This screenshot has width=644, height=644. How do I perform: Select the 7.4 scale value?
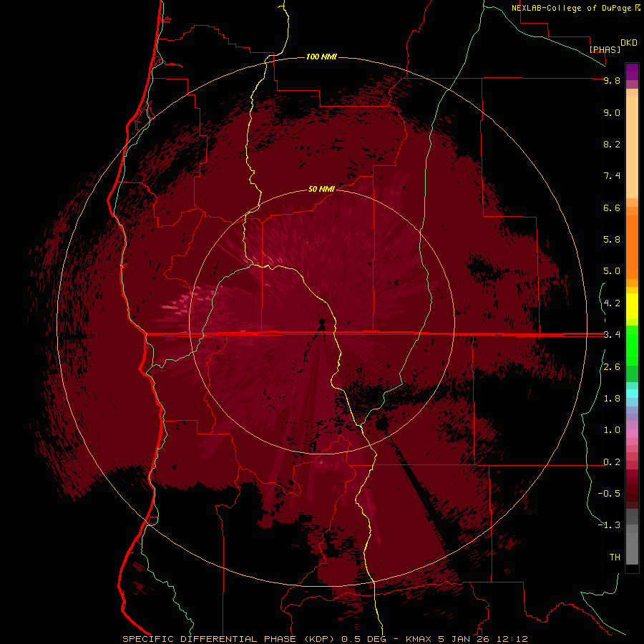612,176
